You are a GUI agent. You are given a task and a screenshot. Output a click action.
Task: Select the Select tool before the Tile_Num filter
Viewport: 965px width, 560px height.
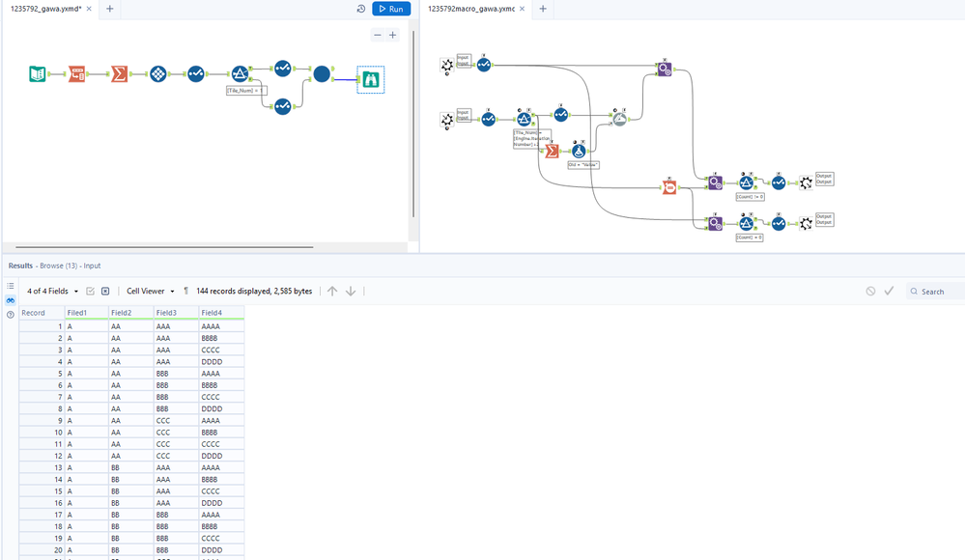196,73
